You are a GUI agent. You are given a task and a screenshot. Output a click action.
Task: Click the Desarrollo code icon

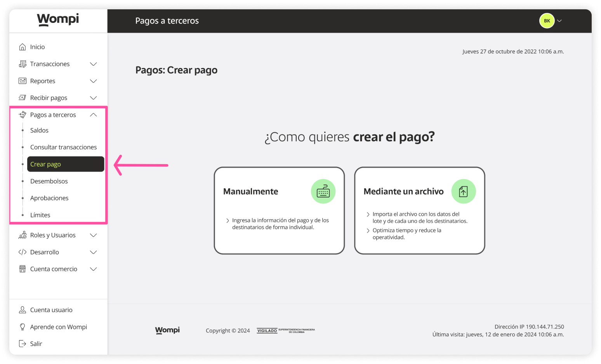tap(23, 252)
